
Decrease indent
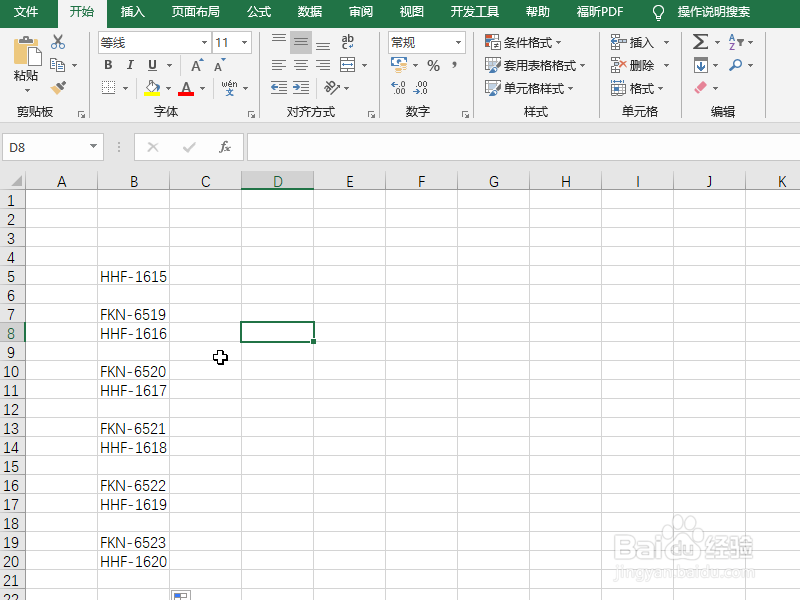279,88
